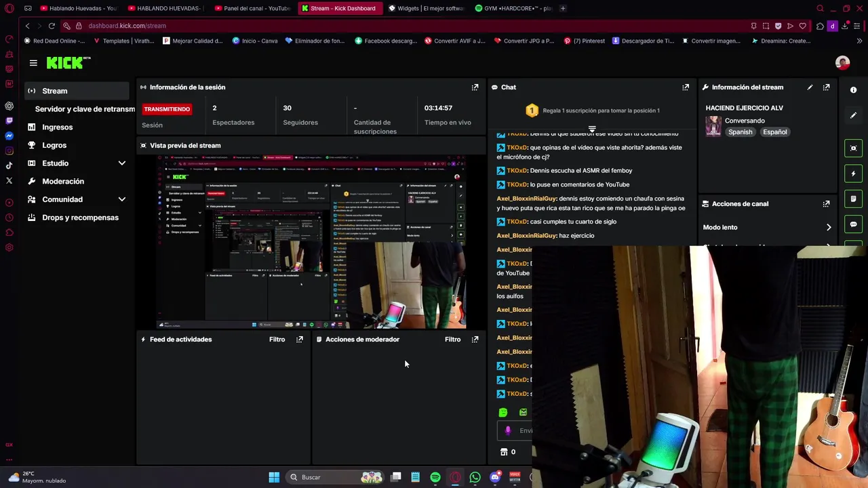This screenshot has width=868, height=488.
Task: Switch to Hablando Huevadas browser tab
Action: [78, 8]
